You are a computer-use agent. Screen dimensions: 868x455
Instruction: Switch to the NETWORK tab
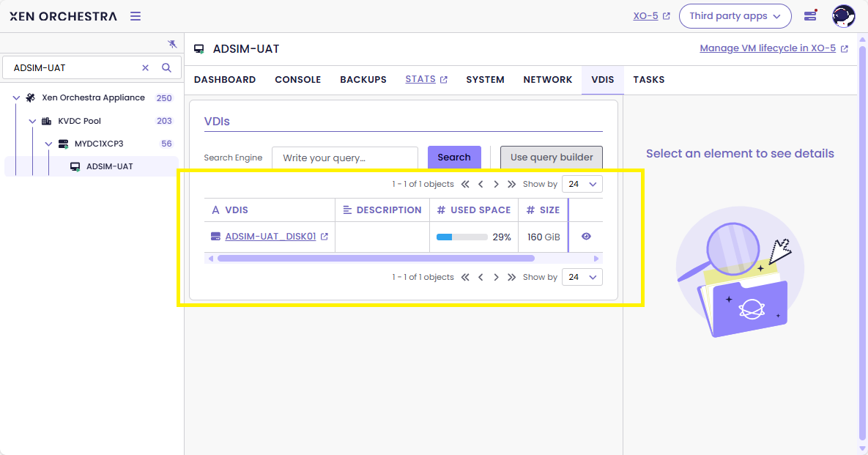(x=547, y=79)
